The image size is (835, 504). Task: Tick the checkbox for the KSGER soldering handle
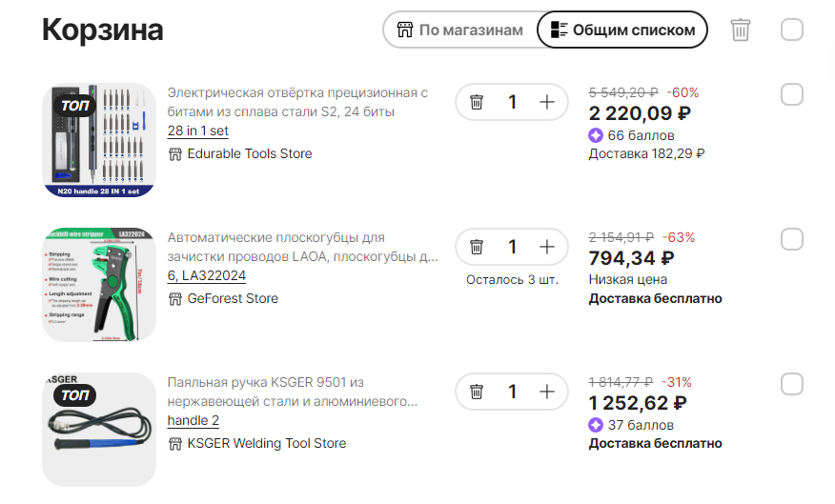point(792,384)
